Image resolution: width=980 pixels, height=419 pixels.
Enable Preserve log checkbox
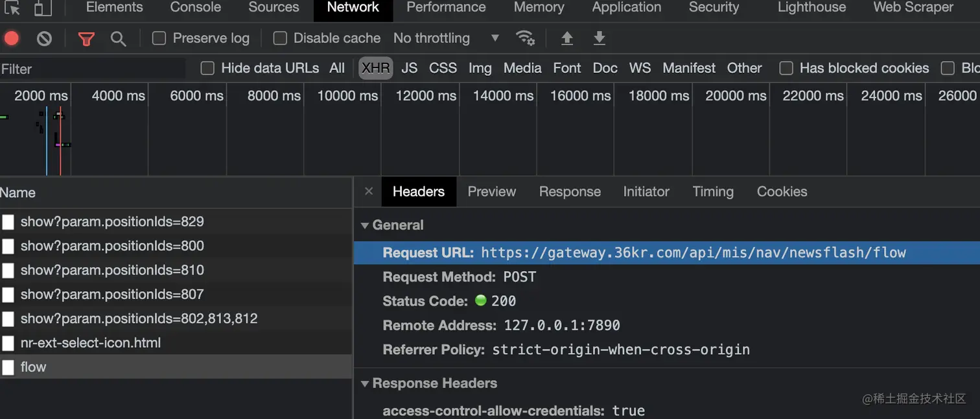click(159, 38)
